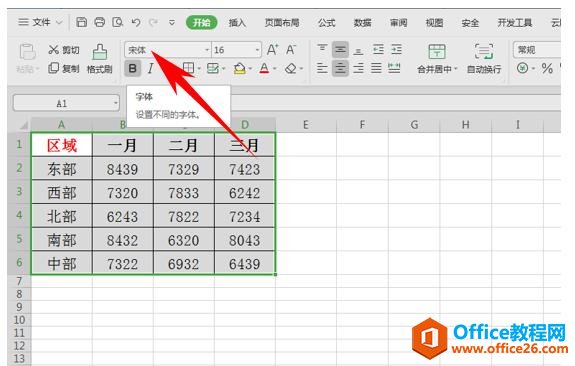Click the select-all corner triangle
Screen dimensions: 575x366
(23, 125)
